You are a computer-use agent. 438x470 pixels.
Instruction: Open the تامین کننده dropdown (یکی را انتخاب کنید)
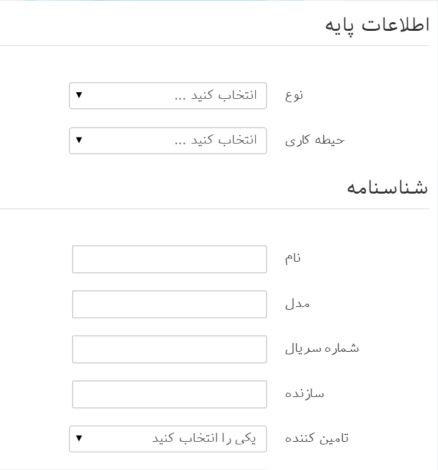(168, 439)
